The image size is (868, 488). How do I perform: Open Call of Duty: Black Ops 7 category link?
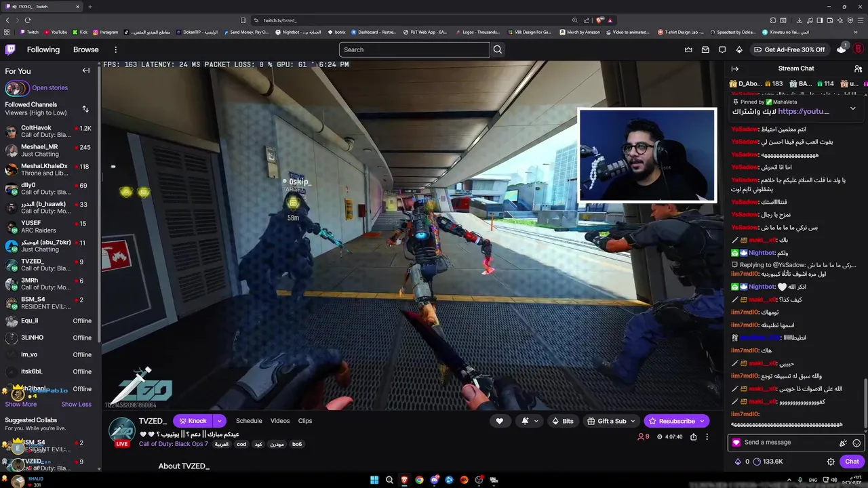(174, 444)
